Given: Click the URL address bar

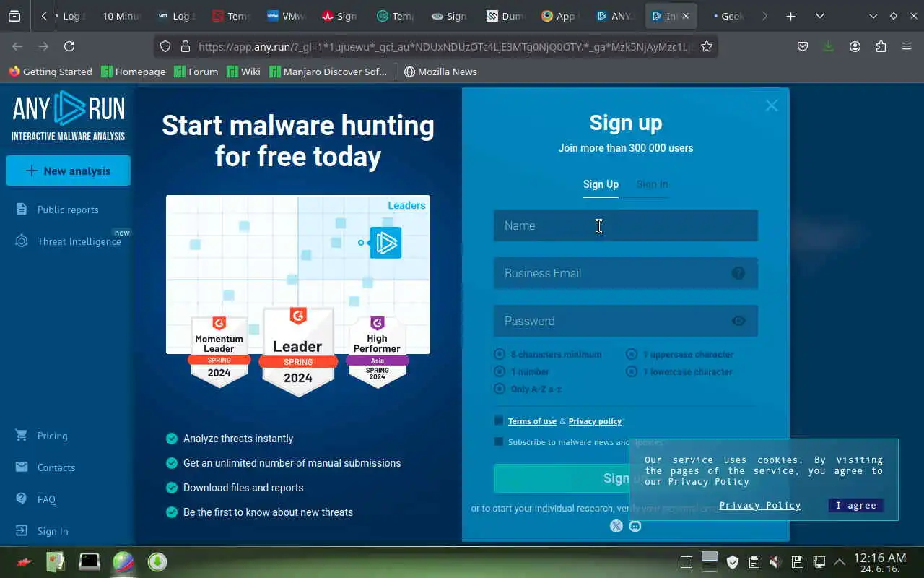Looking at the screenshot, I should pyautogui.click(x=445, y=46).
